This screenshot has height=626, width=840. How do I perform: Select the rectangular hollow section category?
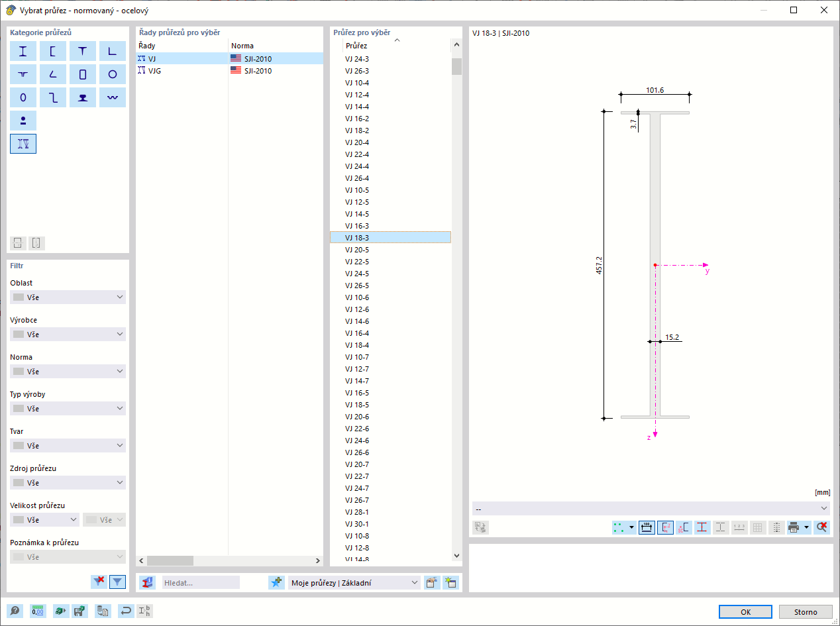(83, 74)
